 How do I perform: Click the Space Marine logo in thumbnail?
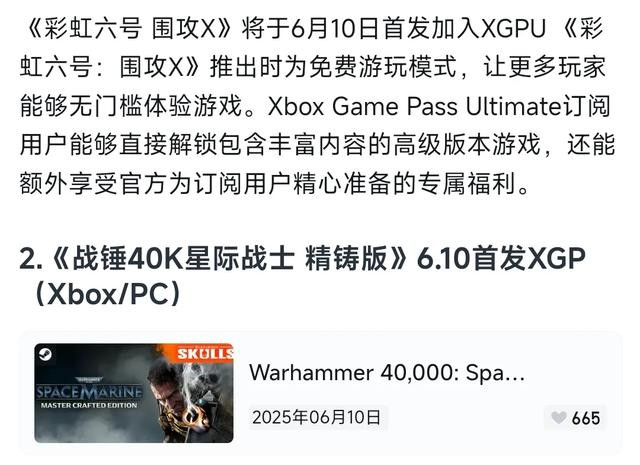coord(89,392)
